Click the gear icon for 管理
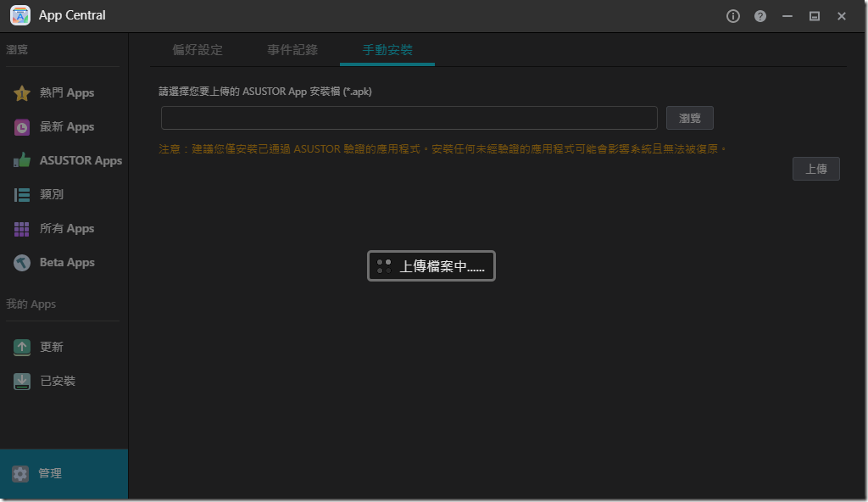 click(x=20, y=474)
